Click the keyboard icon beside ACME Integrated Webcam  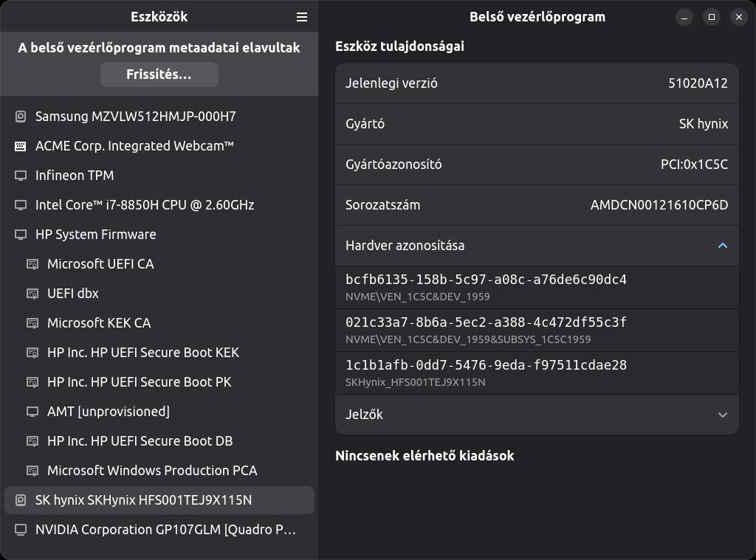[x=21, y=146]
